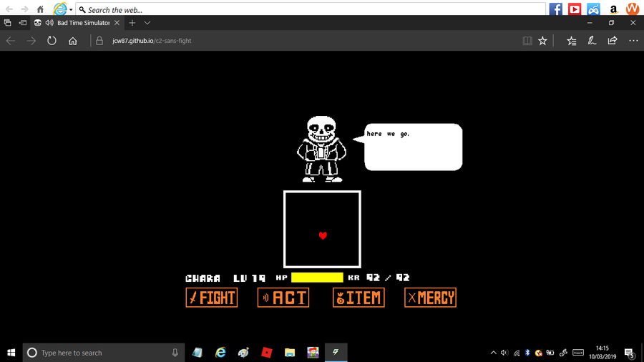The width and height of the screenshot is (644, 362).
Task: Expand the Internet Explorer logo dropdown arrow
Action: (x=71, y=9)
